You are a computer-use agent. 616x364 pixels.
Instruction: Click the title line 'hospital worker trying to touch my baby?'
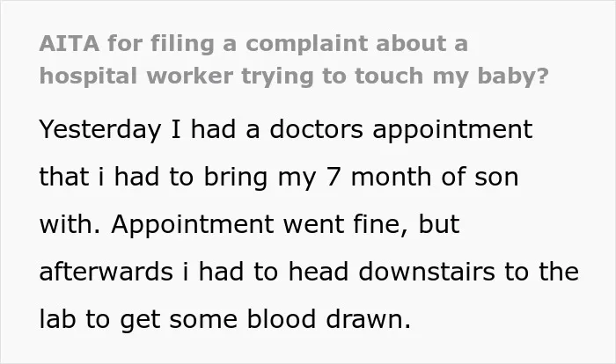point(293,76)
